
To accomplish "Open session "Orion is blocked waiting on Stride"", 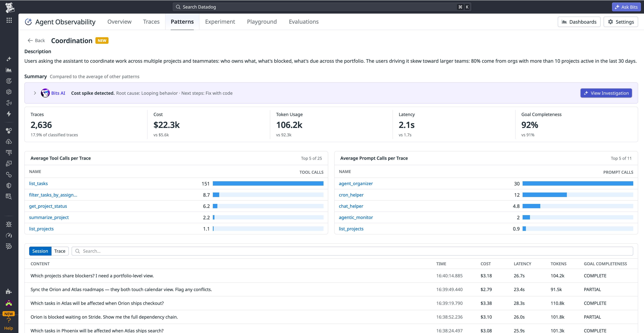I will pyautogui.click(x=331, y=317).
